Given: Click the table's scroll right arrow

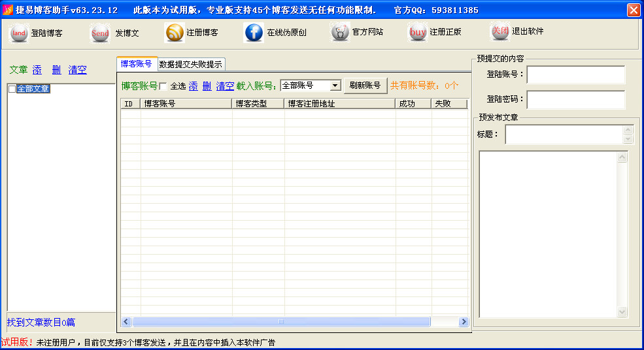Looking at the screenshot, I should (464, 322).
